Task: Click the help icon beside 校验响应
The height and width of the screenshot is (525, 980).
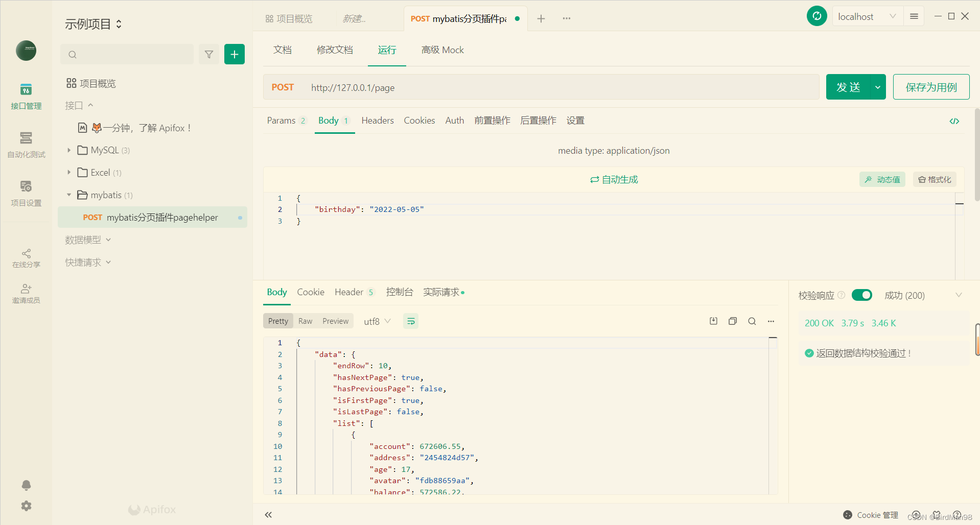Action: pyautogui.click(x=842, y=295)
